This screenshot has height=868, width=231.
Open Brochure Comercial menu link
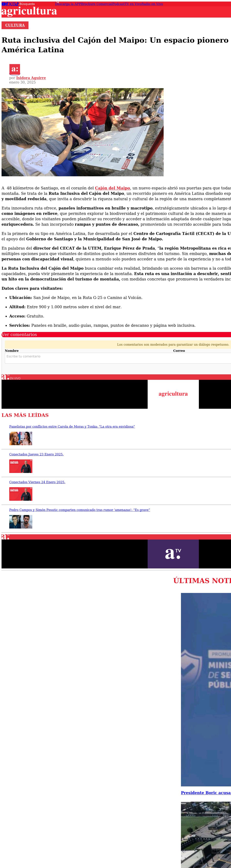coord(96,4)
